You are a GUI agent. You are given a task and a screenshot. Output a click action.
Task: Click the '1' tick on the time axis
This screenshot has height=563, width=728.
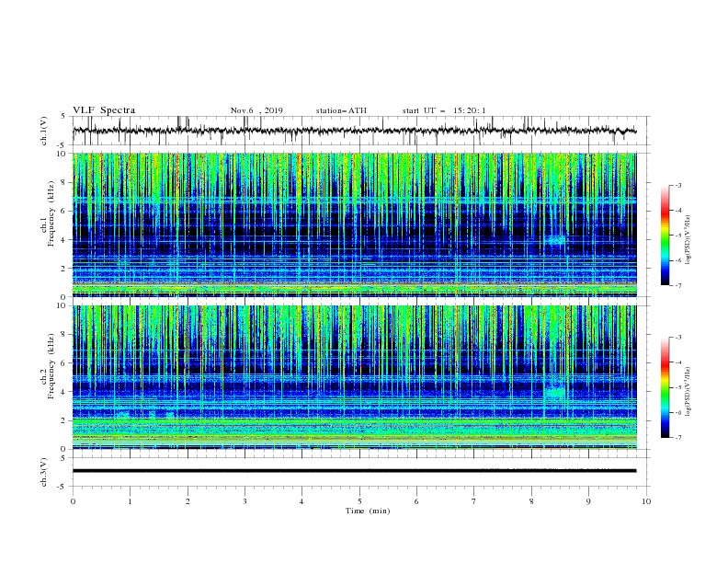[130, 501]
